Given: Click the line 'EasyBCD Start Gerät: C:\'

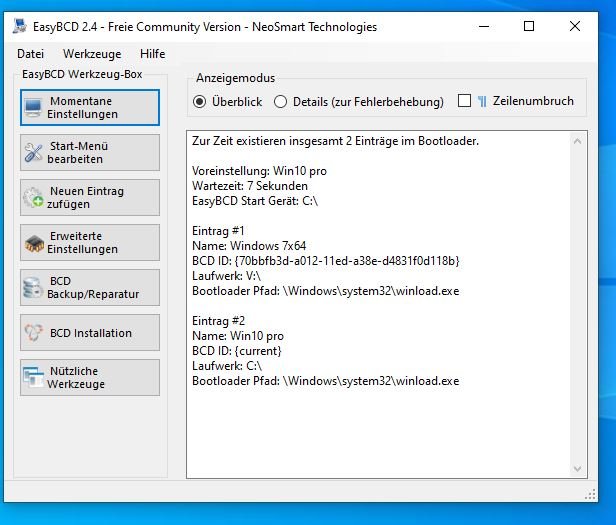Looking at the screenshot, I should [x=255, y=201].
